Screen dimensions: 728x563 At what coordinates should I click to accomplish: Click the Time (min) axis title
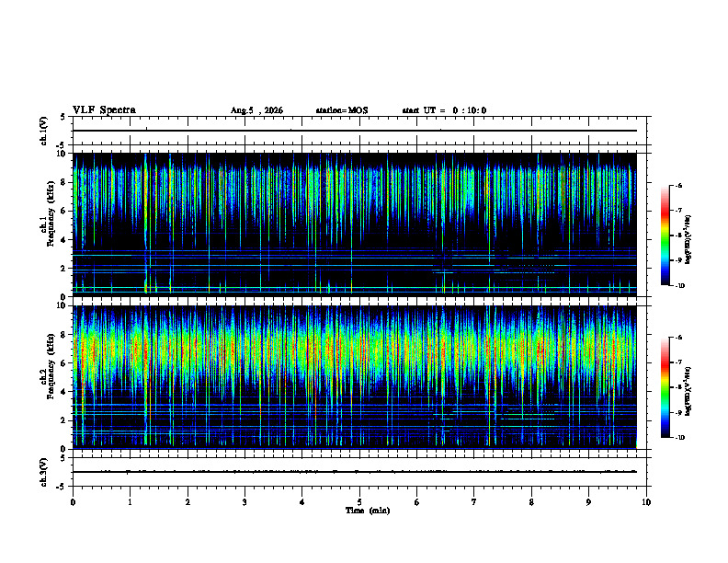click(368, 511)
